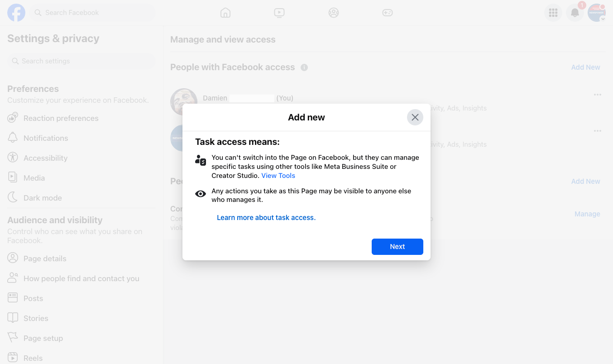Screen dimensions: 613x364
Task: Open Stories settings in sidebar
Action: pos(81,318)
